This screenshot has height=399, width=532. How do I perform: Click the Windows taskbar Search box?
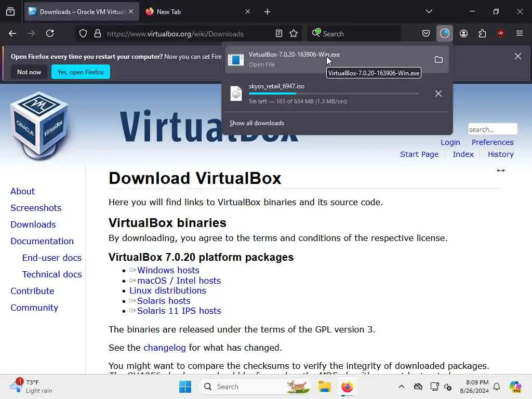point(255,387)
